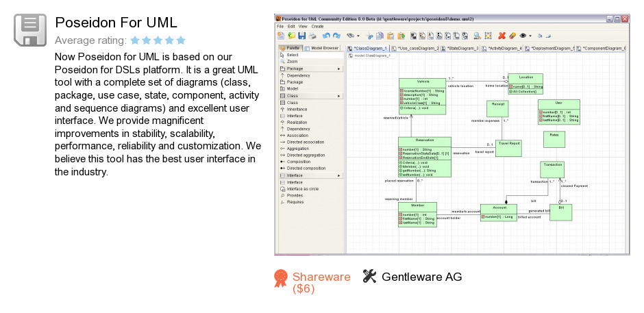Click the Open project folder icon
The width and height of the screenshot is (644, 313).
292,36
